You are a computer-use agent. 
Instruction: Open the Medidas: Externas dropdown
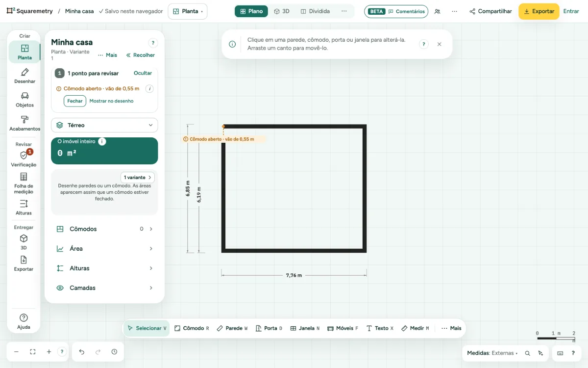[492, 353]
